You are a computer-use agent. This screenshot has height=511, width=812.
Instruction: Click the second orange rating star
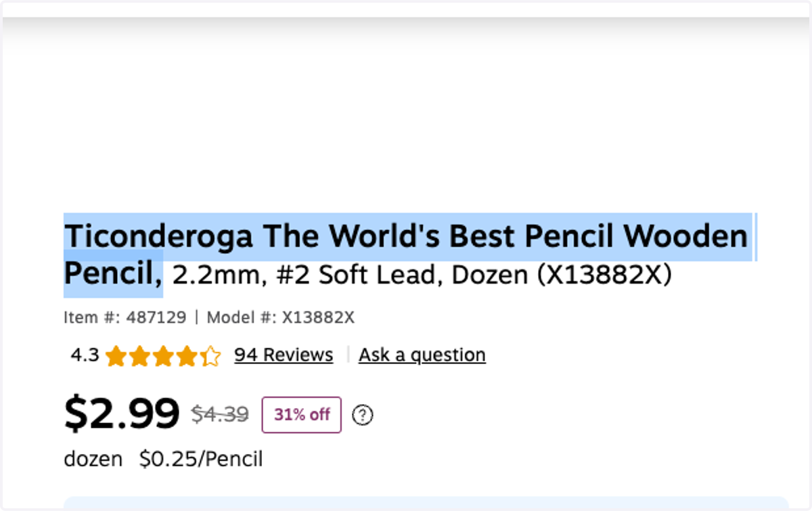pos(139,356)
